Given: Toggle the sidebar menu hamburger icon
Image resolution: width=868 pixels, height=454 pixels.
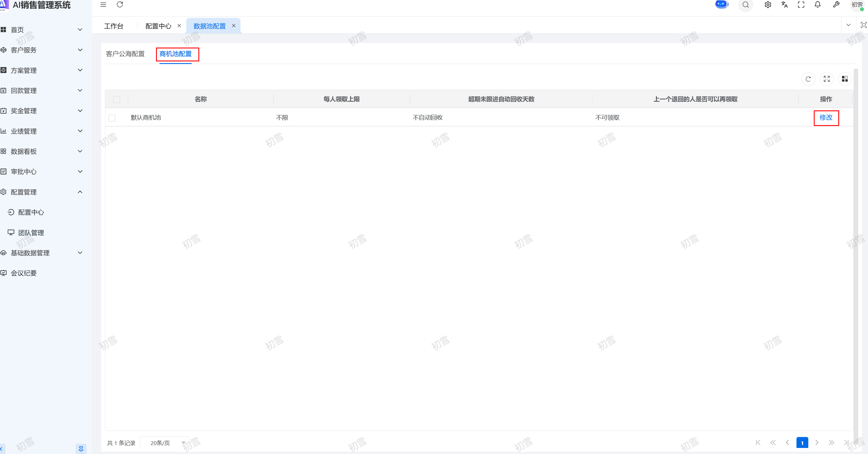Looking at the screenshot, I should tap(103, 5).
